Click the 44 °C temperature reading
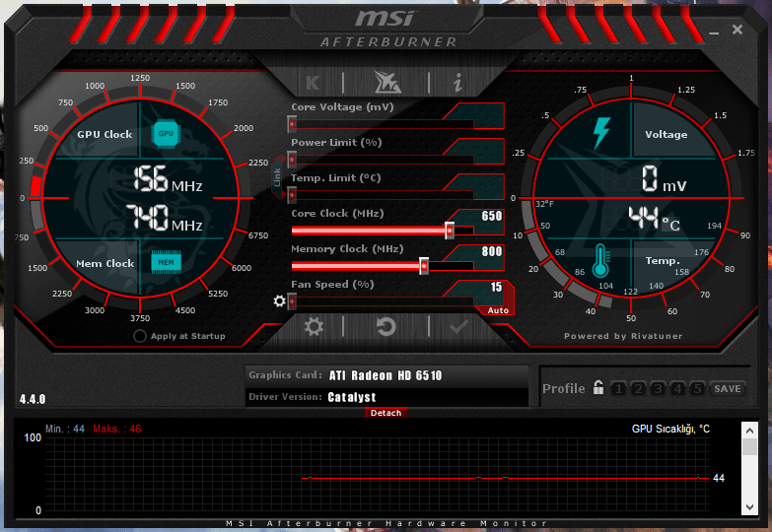This screenshot has height=532, width=772. [x=655, y=218]
